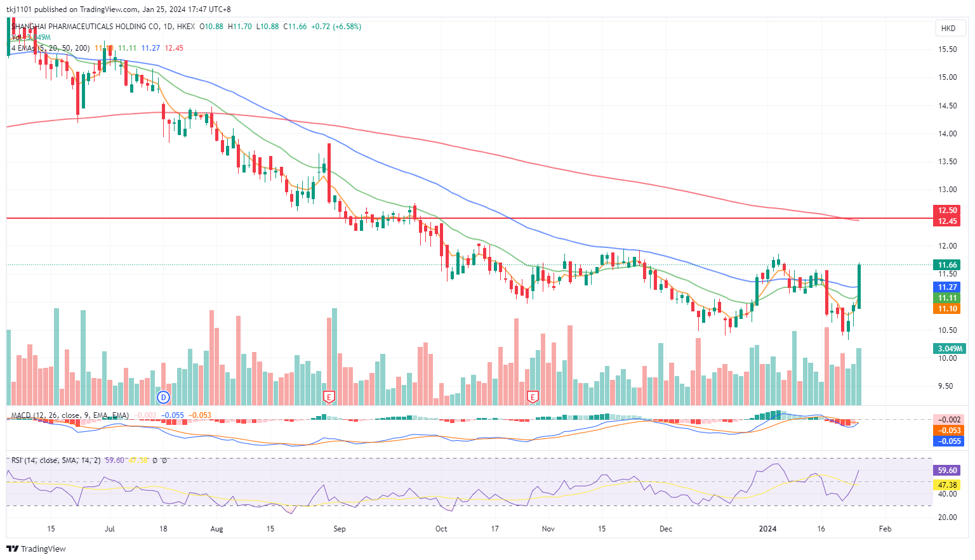Click the red 12.50 horizontal line label on price axis
Image resolution: width=975 pixels, height=560 pixels.
(x=948, y=211)
